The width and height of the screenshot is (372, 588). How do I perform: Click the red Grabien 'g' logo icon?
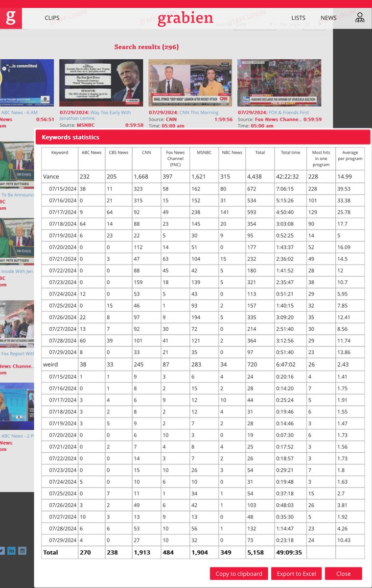(10, 18)
